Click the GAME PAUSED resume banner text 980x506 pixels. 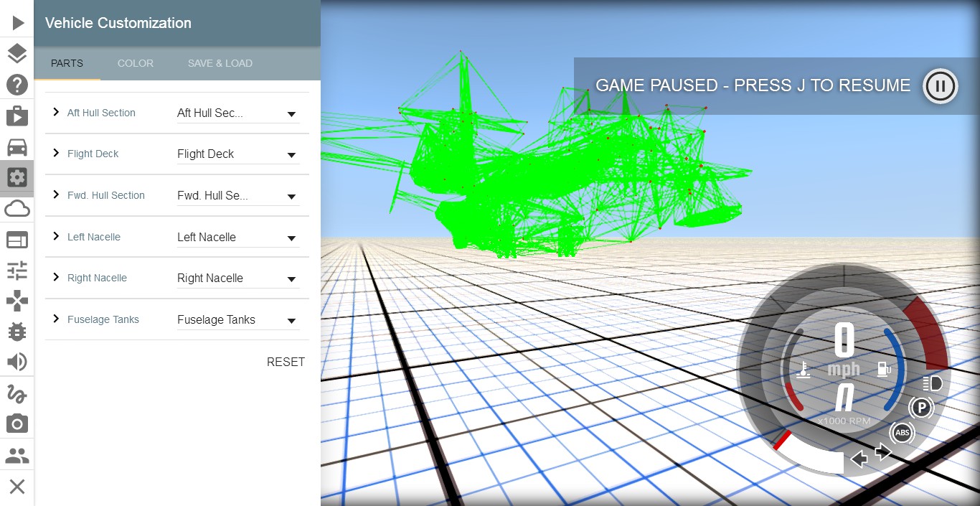(x=753, y=85)
